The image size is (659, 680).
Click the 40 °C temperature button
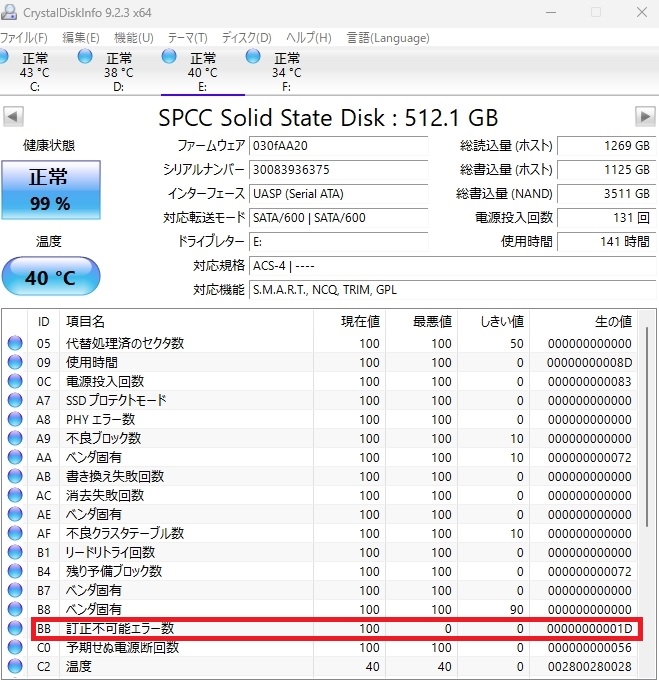point(51,277)
